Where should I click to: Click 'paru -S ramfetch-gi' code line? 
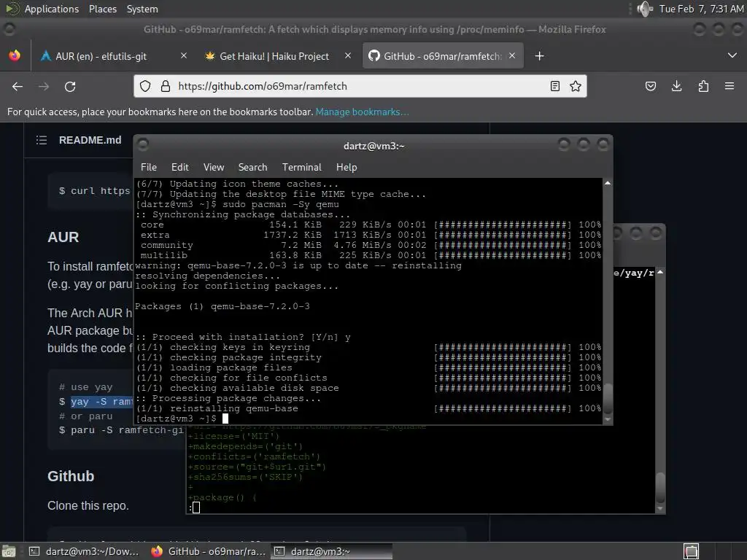[x=127, y=430]
